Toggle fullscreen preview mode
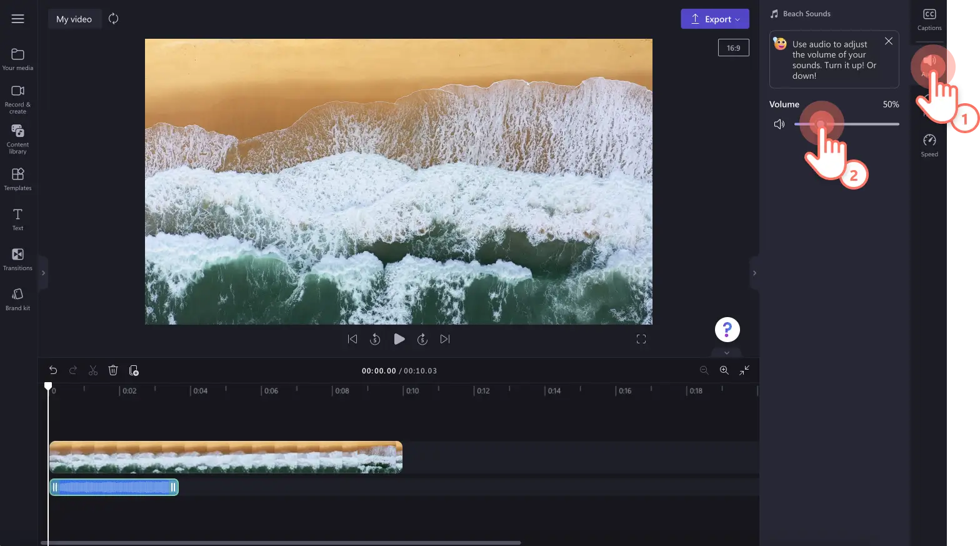Viewport: 980px width, 546px height. [x=641, y=339]
